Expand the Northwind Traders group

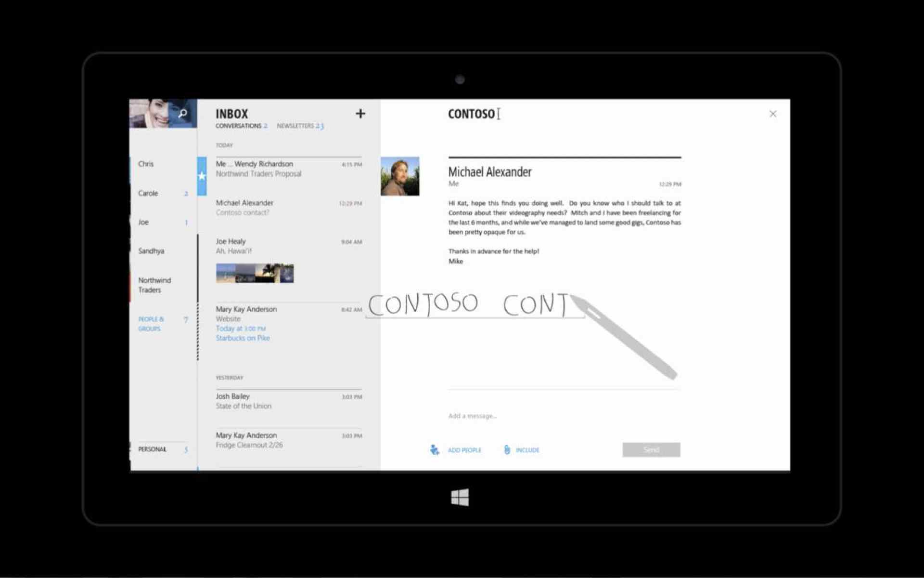click(x=155, y=285)
